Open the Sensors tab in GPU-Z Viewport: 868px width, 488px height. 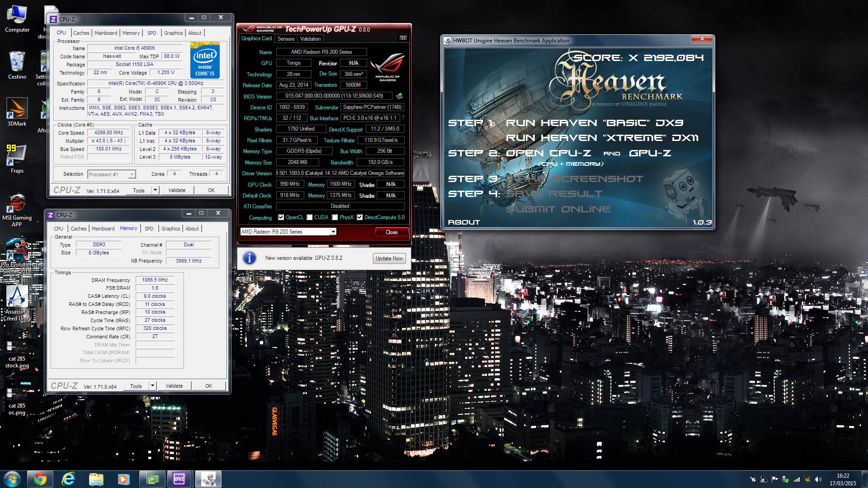pyautogui.click(x=286, y=39)
